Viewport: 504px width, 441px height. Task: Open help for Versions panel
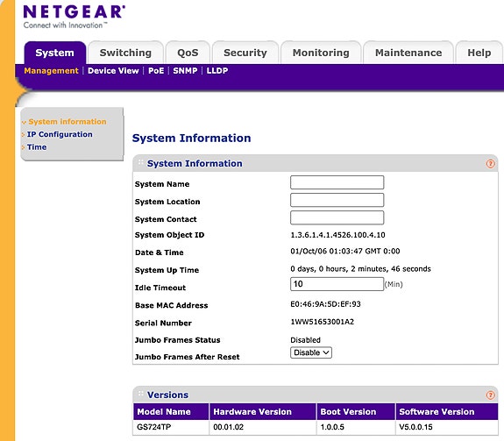490,395
